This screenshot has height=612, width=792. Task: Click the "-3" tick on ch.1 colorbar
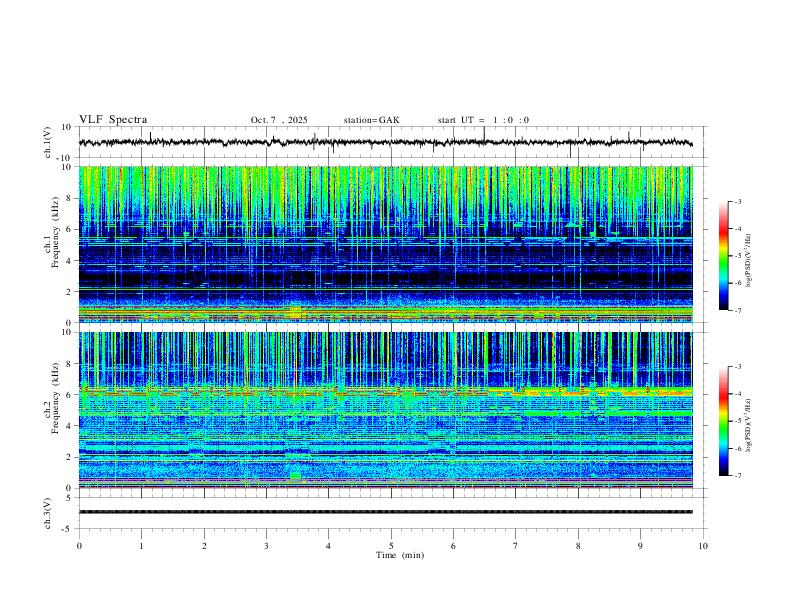[x=737, y=201]
